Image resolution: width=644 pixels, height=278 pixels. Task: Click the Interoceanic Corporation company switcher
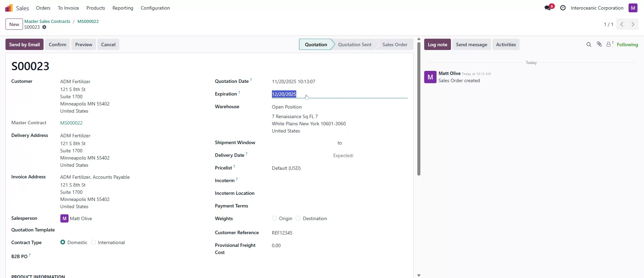(597, 8)
